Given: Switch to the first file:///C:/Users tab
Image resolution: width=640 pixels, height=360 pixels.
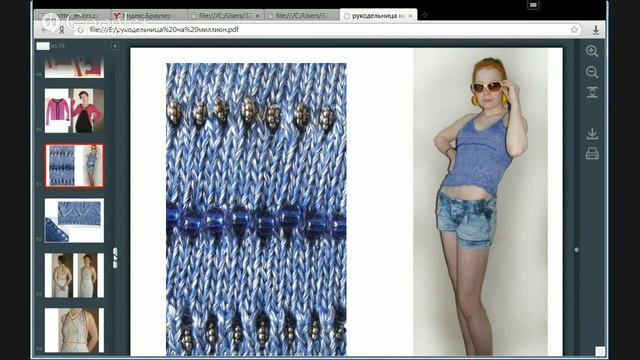Looking at the screenshot, I should click(226, 16).
